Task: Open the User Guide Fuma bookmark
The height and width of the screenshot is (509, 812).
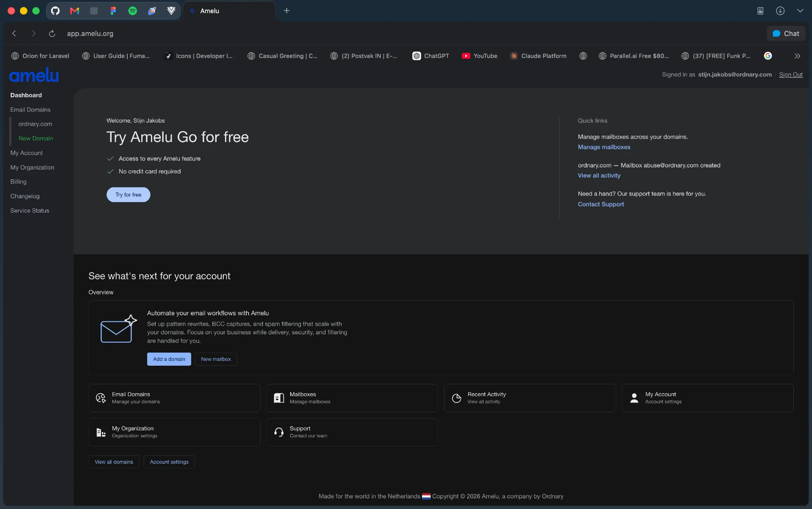Action: tap(116, 56)
